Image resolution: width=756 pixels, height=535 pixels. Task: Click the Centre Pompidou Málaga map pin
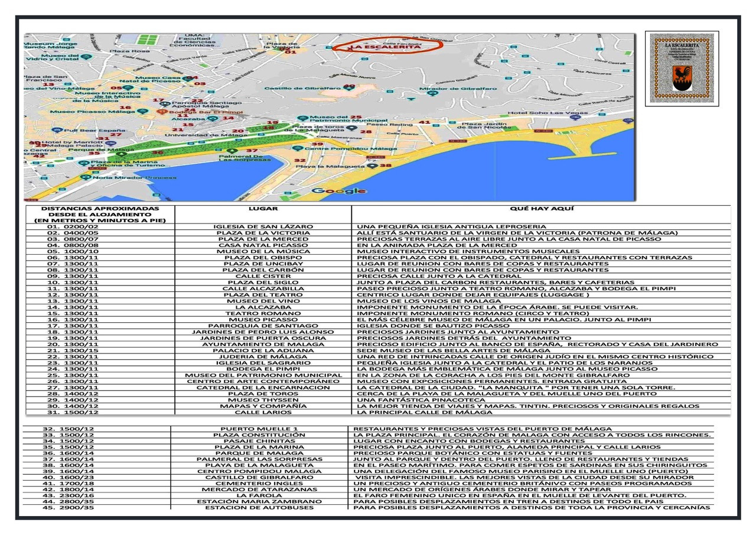point(298,148)
